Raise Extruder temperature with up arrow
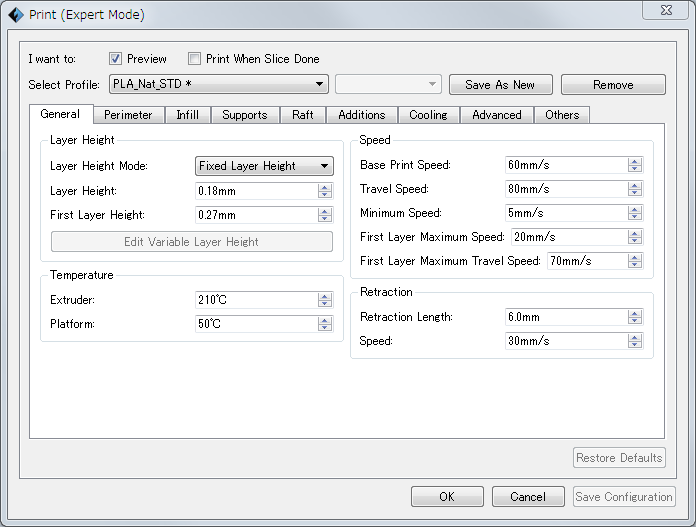 [x=325, y=296]
